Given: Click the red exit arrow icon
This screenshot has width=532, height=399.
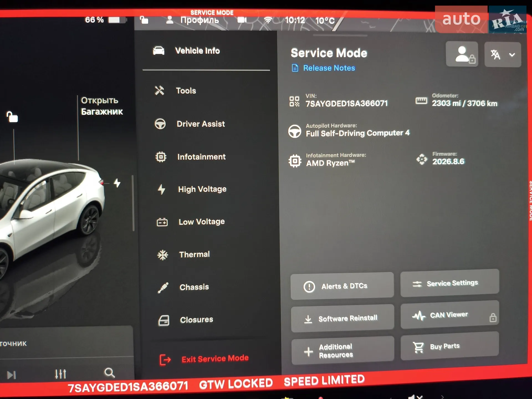Looking at the screenshot, I should coord(165,360).
